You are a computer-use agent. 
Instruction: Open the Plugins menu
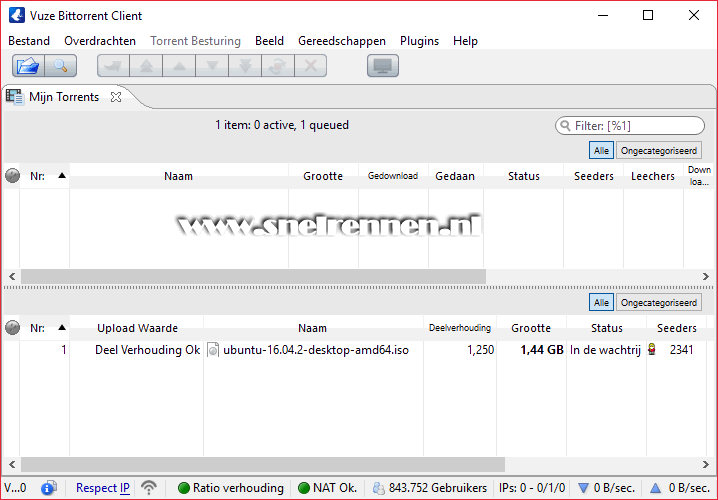click(419, 41)
